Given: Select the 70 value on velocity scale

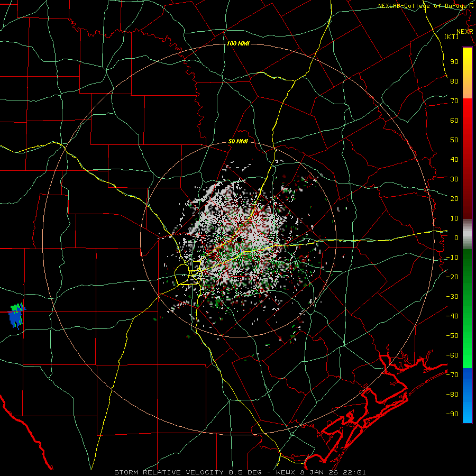Looking at the screenshot, I should [454, 101].
